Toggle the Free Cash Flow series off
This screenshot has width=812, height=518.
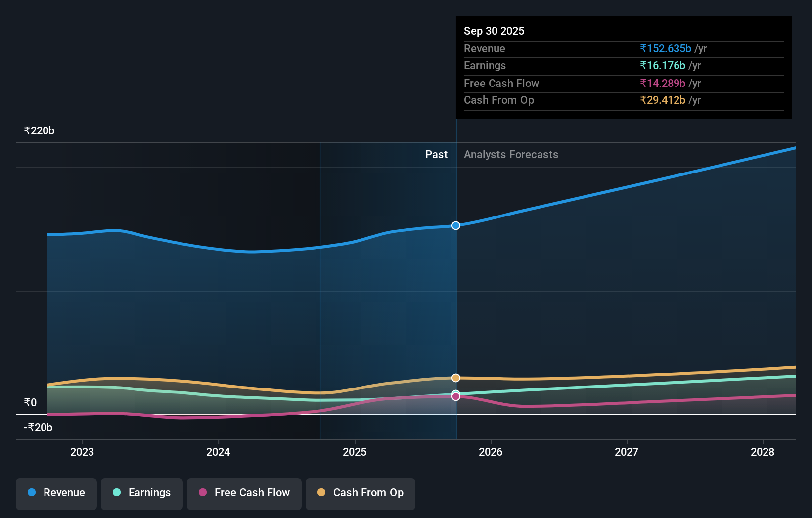click(x=244, y=494)
